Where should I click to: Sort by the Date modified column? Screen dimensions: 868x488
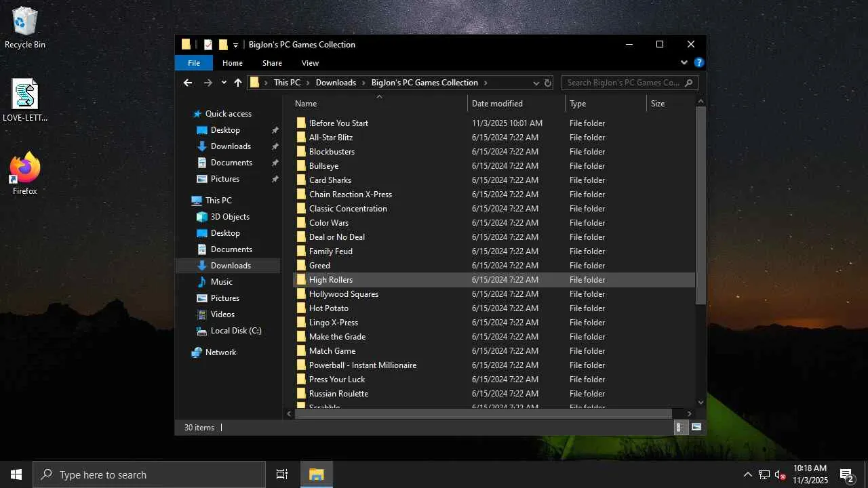[x=517, y=104]
